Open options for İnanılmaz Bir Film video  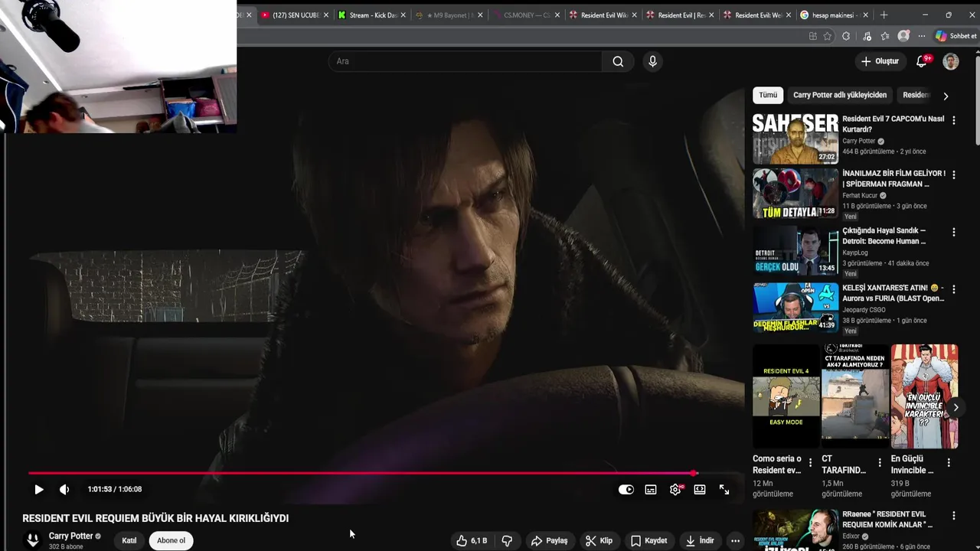[954, 174]
